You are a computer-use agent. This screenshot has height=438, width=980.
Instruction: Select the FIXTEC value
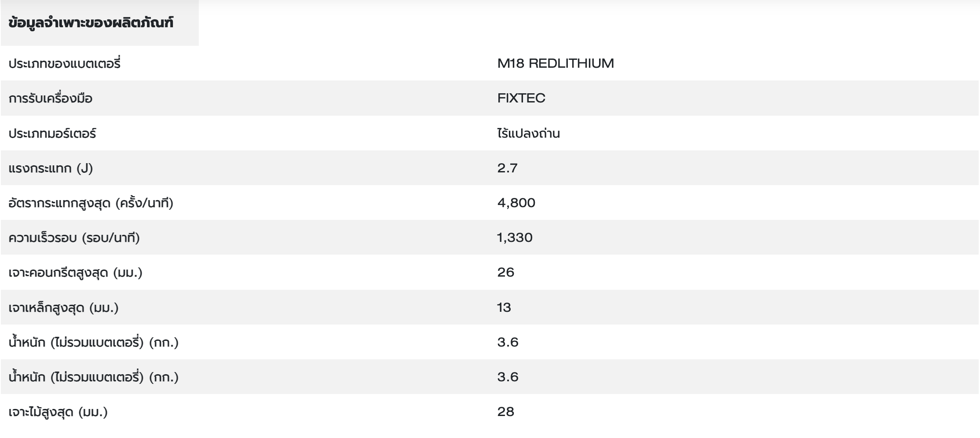pyautogui.click(x=521, y=99)
